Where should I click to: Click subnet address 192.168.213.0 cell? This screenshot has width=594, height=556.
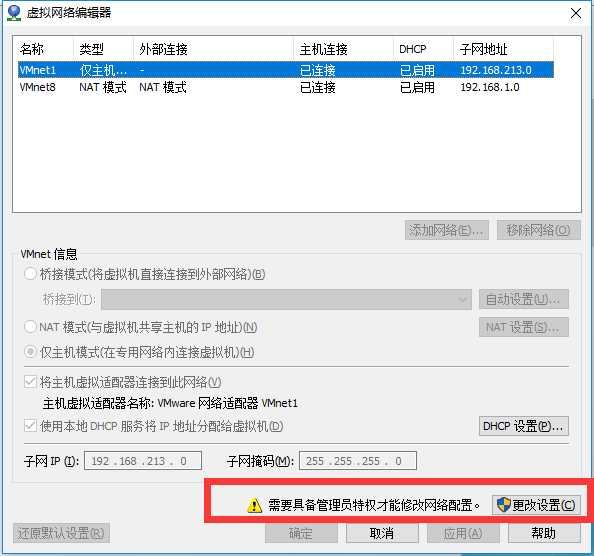(496, 70)
